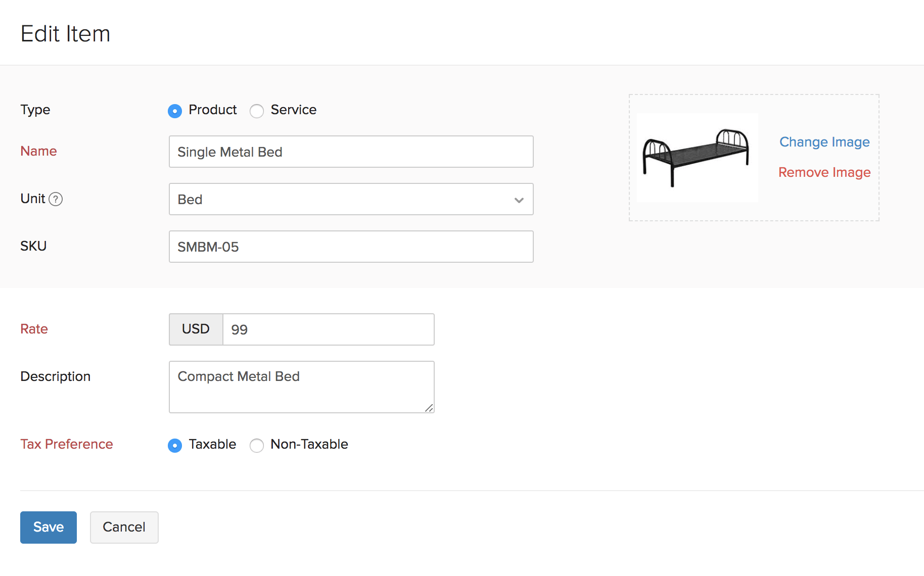Open the Unit dropdown showing Bed
Viewport: 924px width, 576px height.
coord(344,199)
